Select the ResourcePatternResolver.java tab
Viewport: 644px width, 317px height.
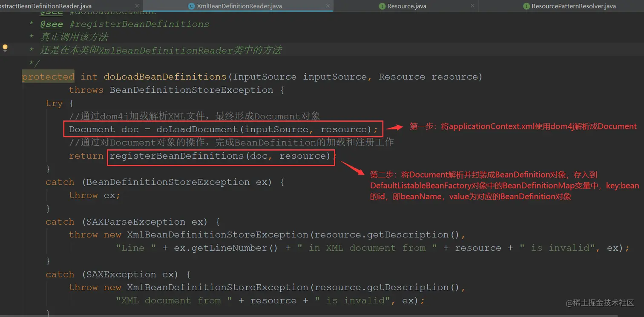point(573,6)
